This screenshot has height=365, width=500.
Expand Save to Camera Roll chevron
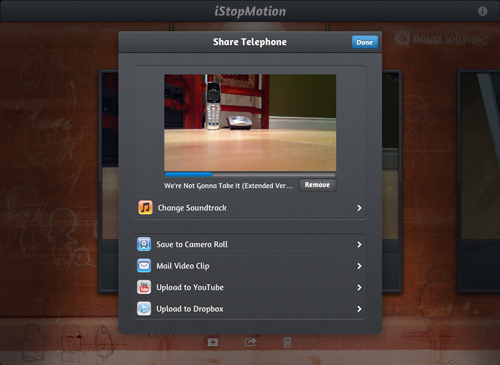pyautogui.click(x=359, y=244)
